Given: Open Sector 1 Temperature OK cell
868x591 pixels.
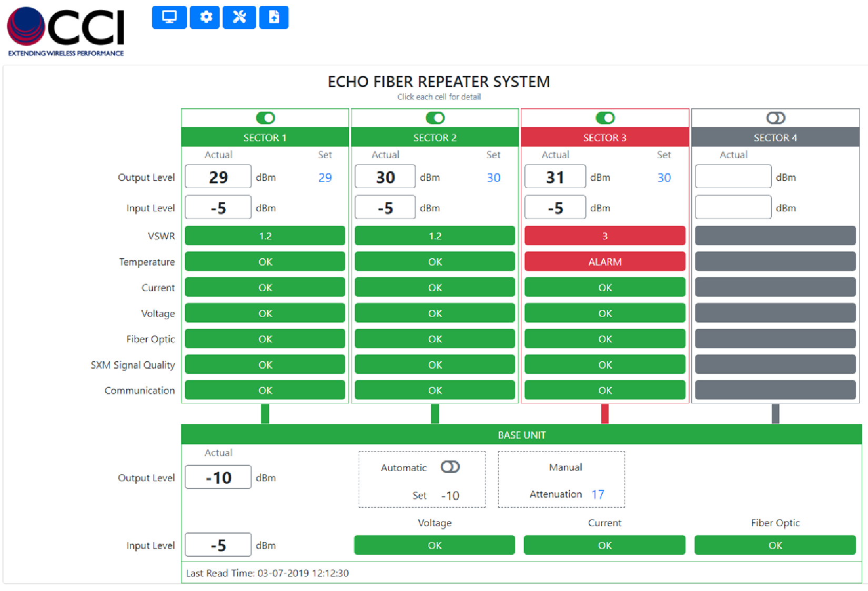Looking at the screenshot, I should 265,261.
